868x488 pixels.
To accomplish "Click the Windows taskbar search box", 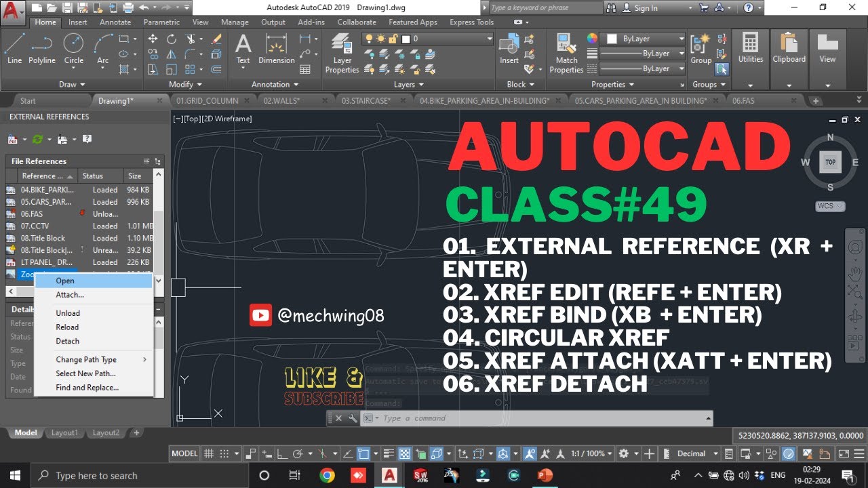I will click(140, 475).
